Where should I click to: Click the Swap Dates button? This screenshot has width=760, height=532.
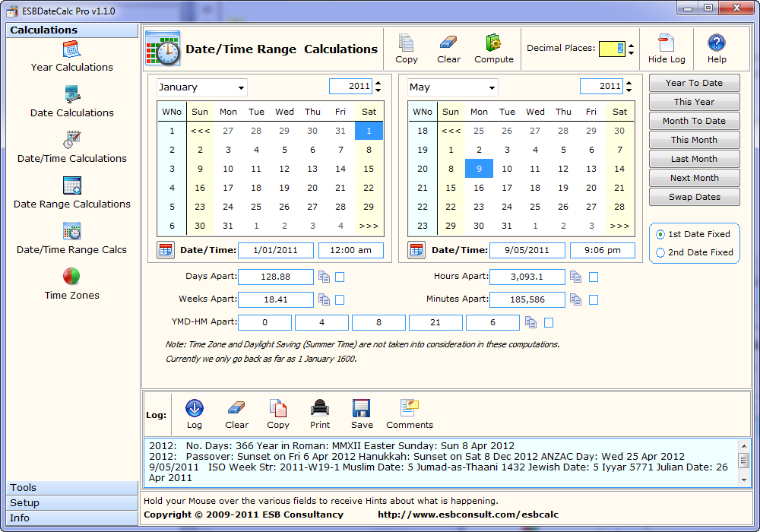(694, 197)
